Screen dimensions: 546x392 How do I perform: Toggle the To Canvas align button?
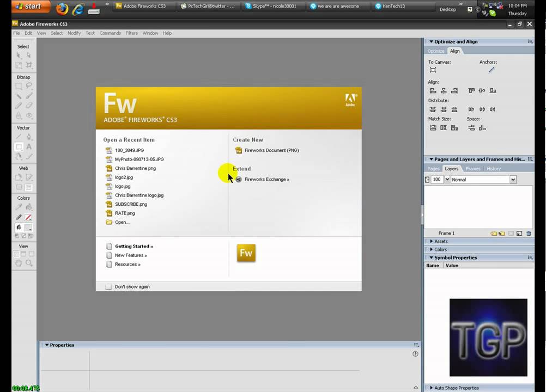click(x=433, y=70)
